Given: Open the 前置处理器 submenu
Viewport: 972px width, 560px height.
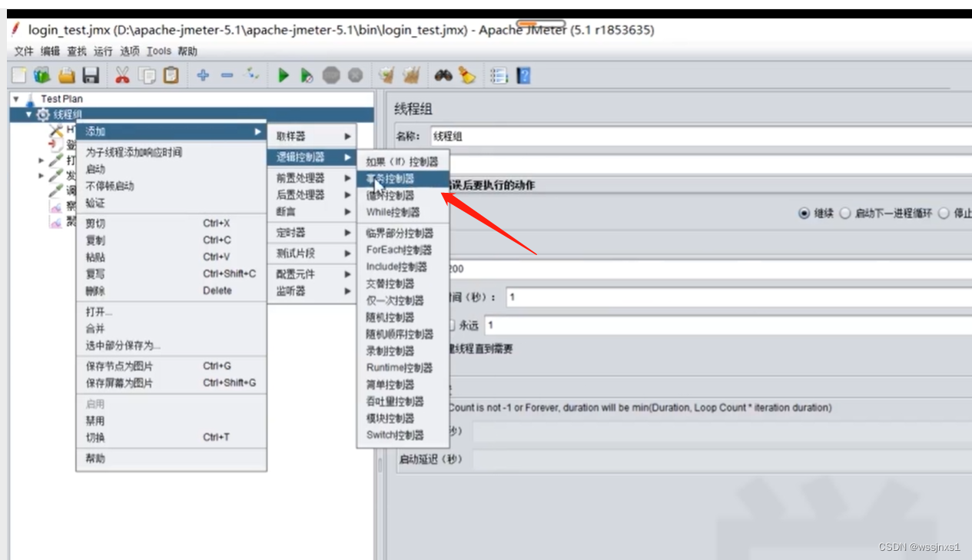Looking at the screenshot, I should tap(312, 177).
